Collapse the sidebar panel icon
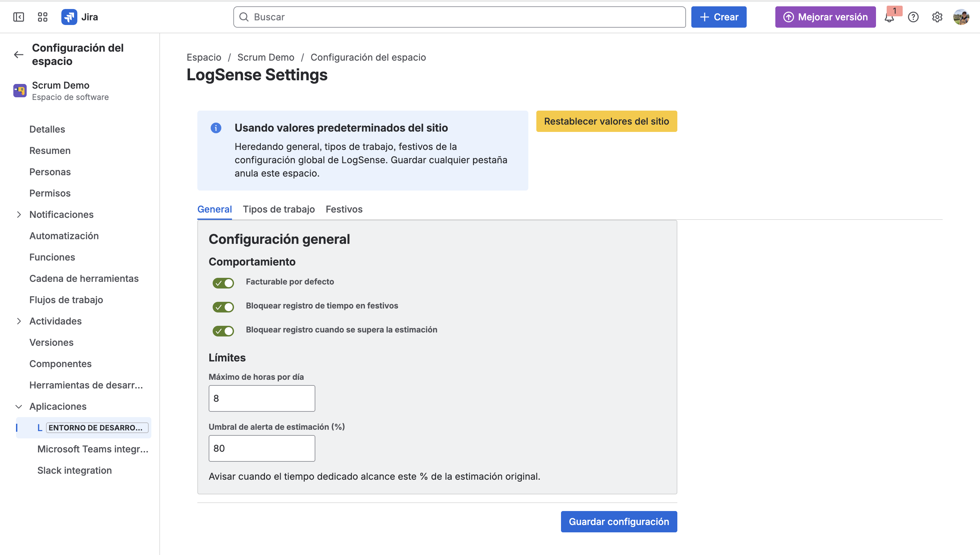 point(18,17)
